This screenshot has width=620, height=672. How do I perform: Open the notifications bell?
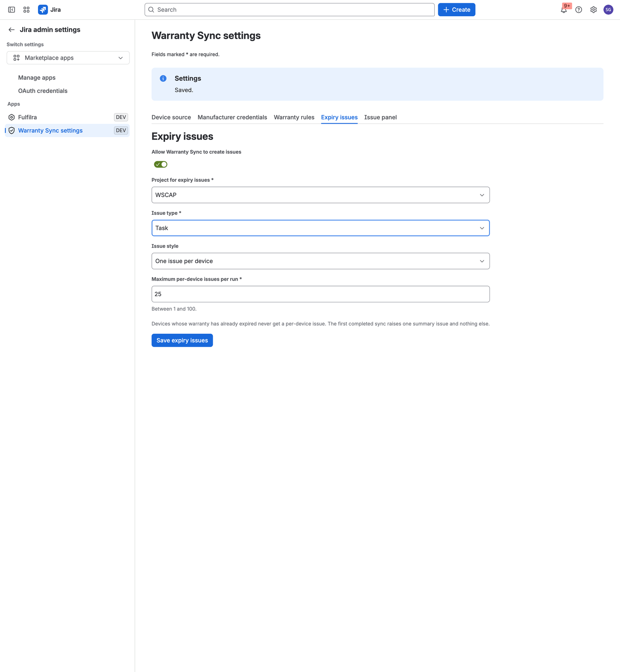tap(564, 10)
